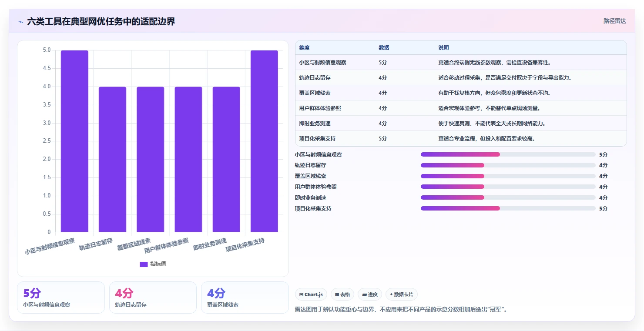Open the 5分 card for 小区与射频信息观察
The height and width of the screenshot is (331, 644).
tap(61, 298)
